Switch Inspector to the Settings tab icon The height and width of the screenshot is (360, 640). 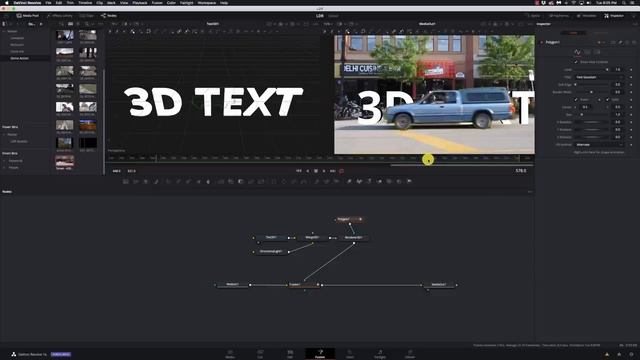click(597, 52)
